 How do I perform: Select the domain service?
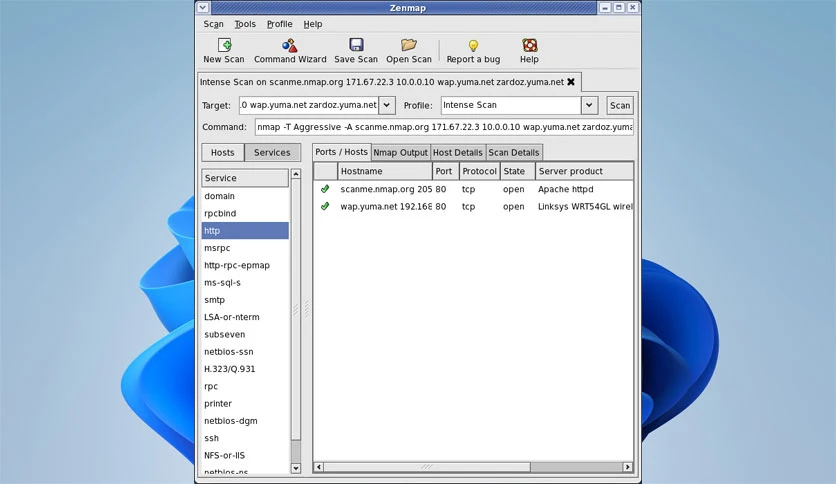pos(245,196)
